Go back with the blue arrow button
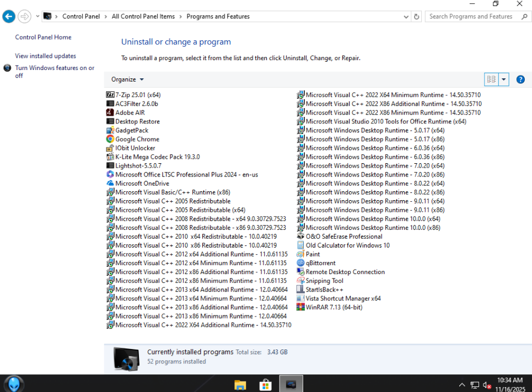532x392 pixels. [x=9, y=17]
